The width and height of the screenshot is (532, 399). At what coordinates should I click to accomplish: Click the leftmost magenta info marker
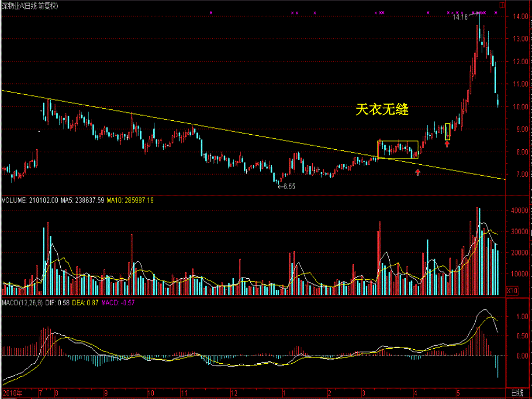coord(211,13)
